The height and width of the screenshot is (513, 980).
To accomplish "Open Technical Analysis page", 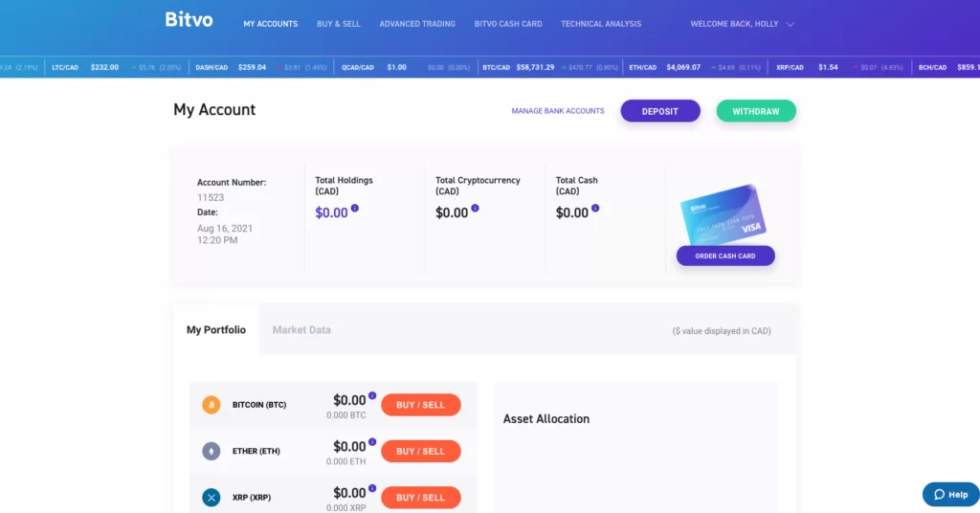I will pos(601,24).
